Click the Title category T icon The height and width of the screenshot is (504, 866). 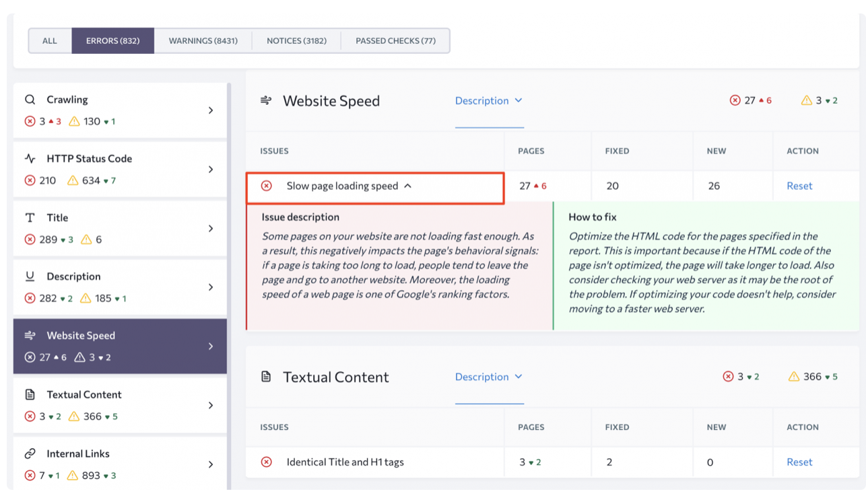[x=30, y=218]
